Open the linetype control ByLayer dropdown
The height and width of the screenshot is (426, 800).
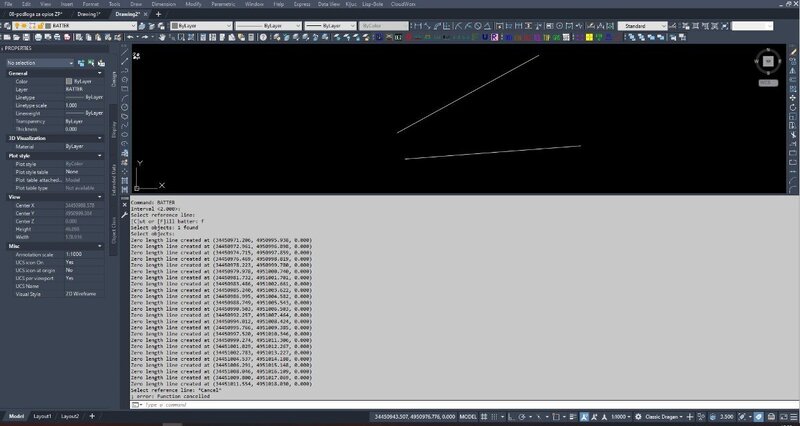298,26
